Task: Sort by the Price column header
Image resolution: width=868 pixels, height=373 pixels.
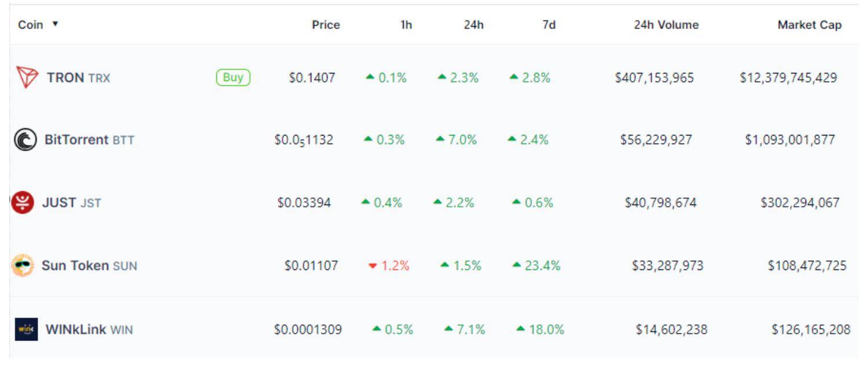Action: (326, 25)
